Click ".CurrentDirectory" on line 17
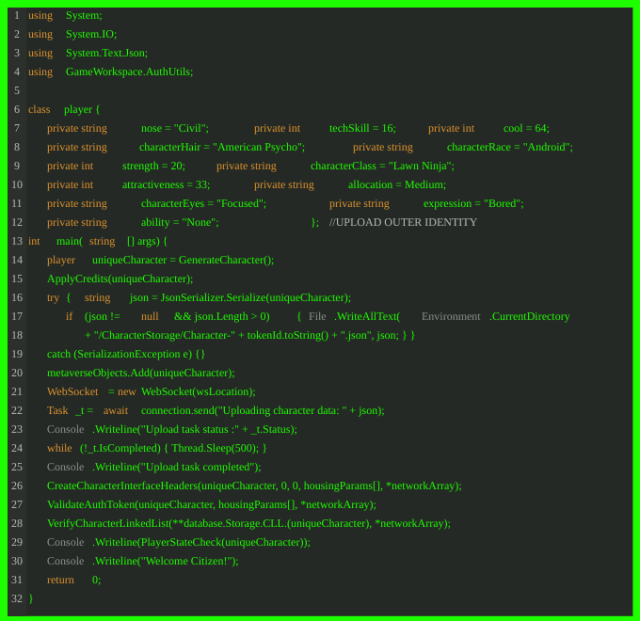Image resolution: width=640 pixels, height=621 pixels. point(529,316)
